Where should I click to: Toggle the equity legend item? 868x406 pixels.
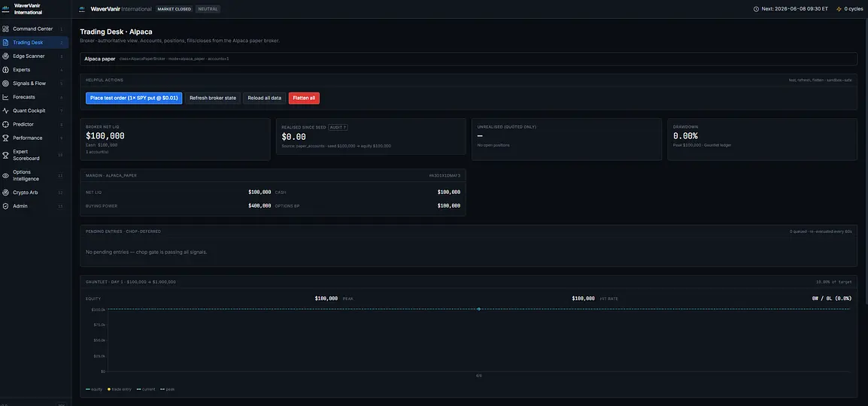[x=94, y=389]
